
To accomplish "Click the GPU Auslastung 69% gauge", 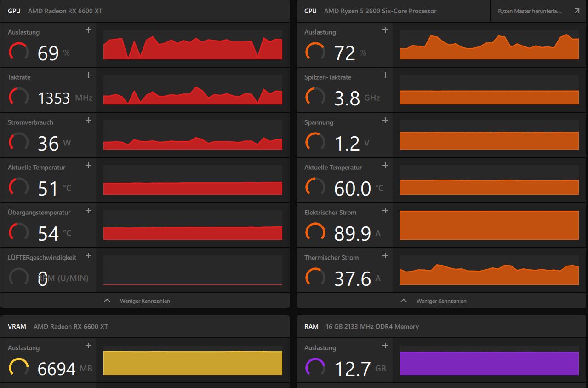I will (19, 52).
